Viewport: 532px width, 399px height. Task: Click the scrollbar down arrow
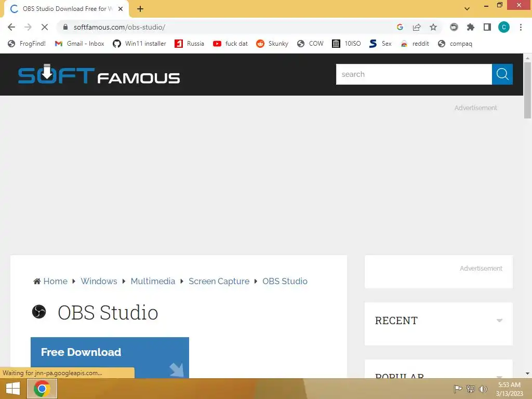527,374
